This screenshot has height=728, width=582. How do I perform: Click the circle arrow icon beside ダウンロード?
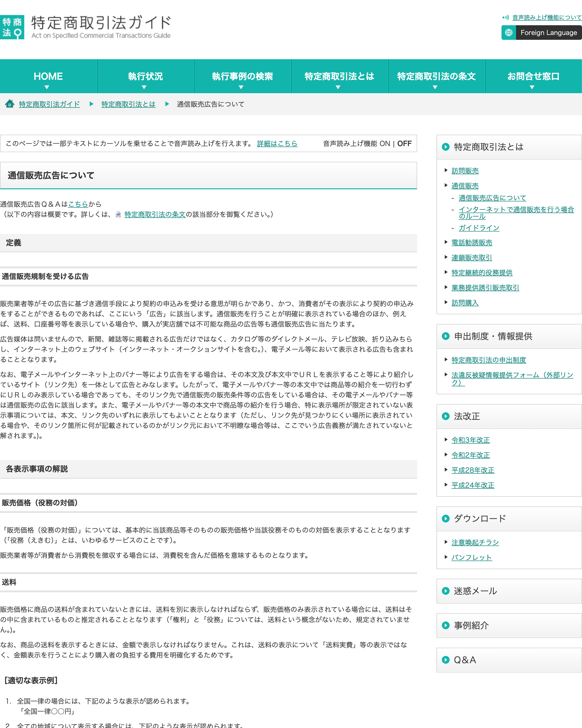[446, 519]
